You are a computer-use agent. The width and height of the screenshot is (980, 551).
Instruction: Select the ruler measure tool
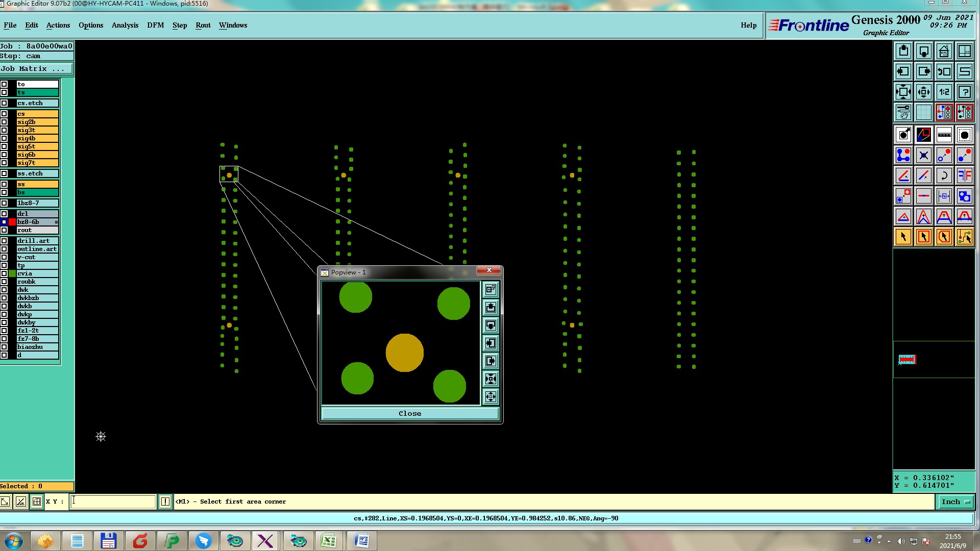click(944, 135)
